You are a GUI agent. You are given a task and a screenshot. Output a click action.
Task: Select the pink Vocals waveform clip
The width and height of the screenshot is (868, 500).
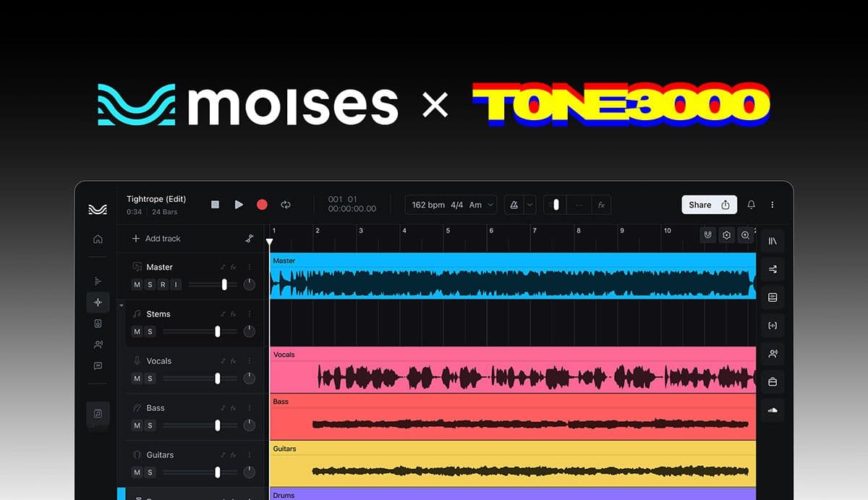[x=513, y=370]
